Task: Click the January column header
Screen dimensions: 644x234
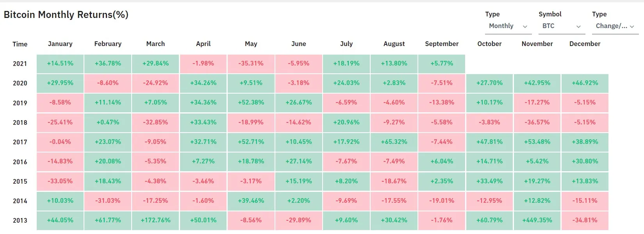Action: coord(60,44)
